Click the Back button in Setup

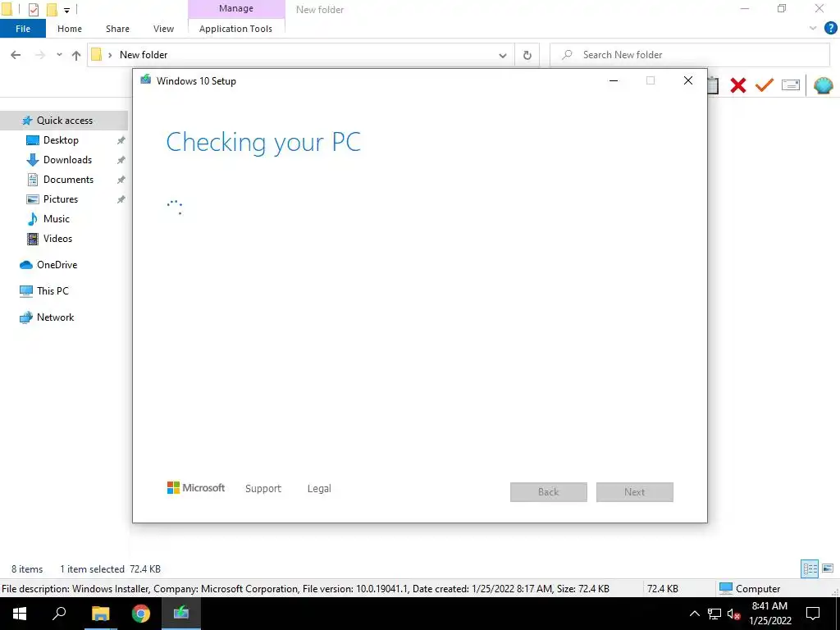click(x=549, y=492)
